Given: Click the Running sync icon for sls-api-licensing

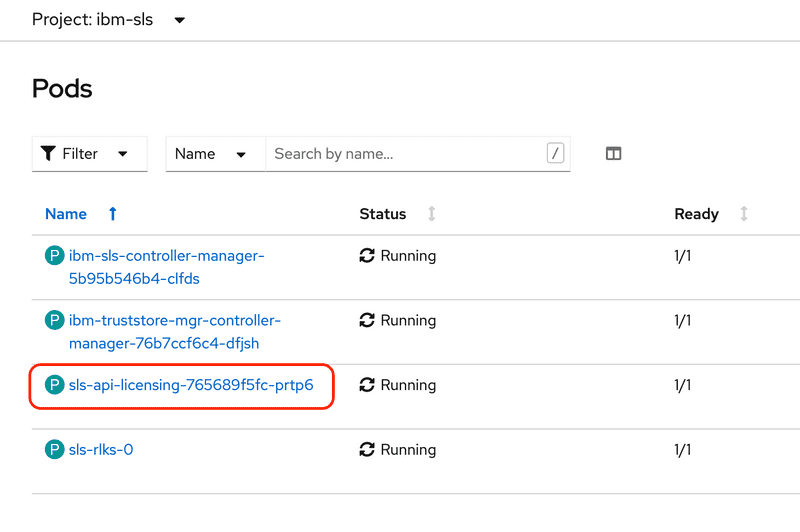Looking at the screenshot, I should pyautogui.click(x=367, y=385).
